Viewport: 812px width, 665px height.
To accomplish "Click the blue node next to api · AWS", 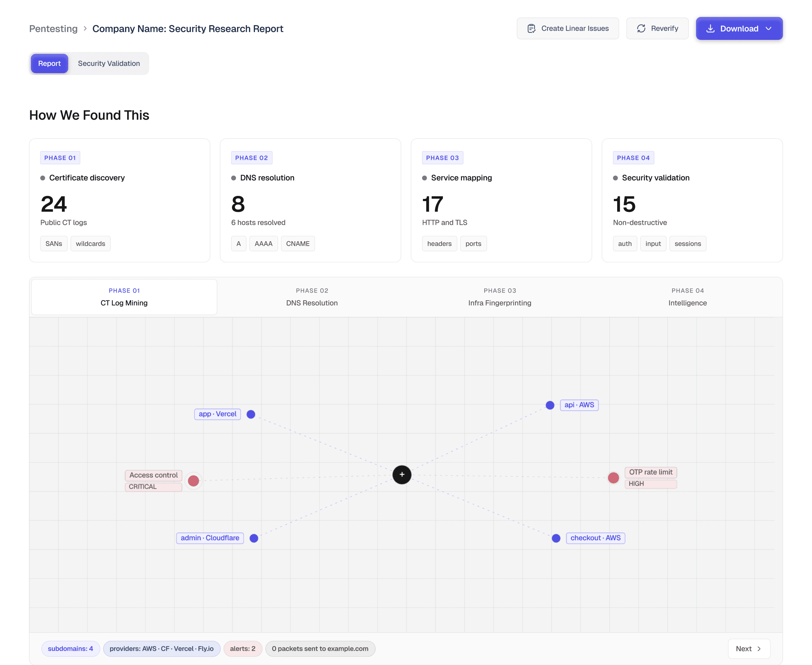I will (x=550, y=405).
